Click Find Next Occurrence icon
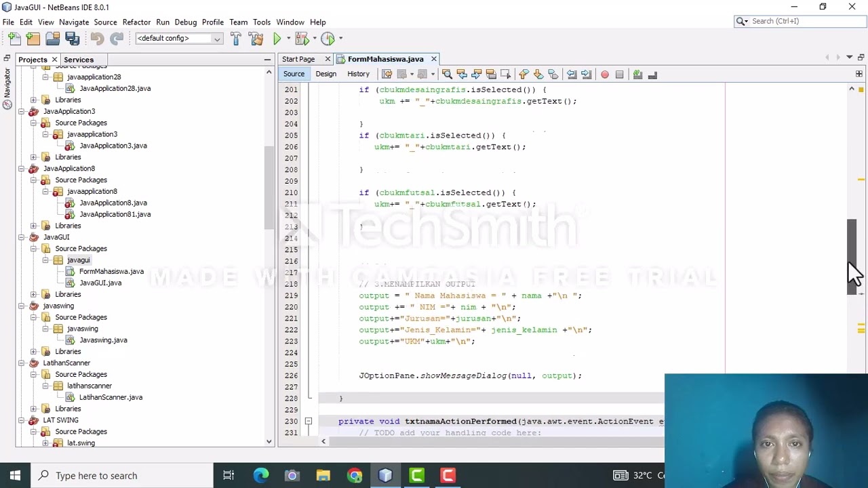Screen dimensions: 868x488 [x=476, y=75]
